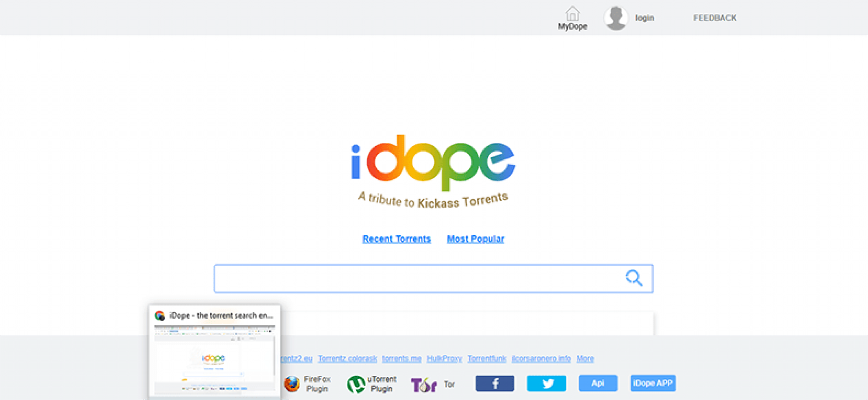868x400 pixels.
Task: Open the torrents.me link
Action: [x=402, y=358]
